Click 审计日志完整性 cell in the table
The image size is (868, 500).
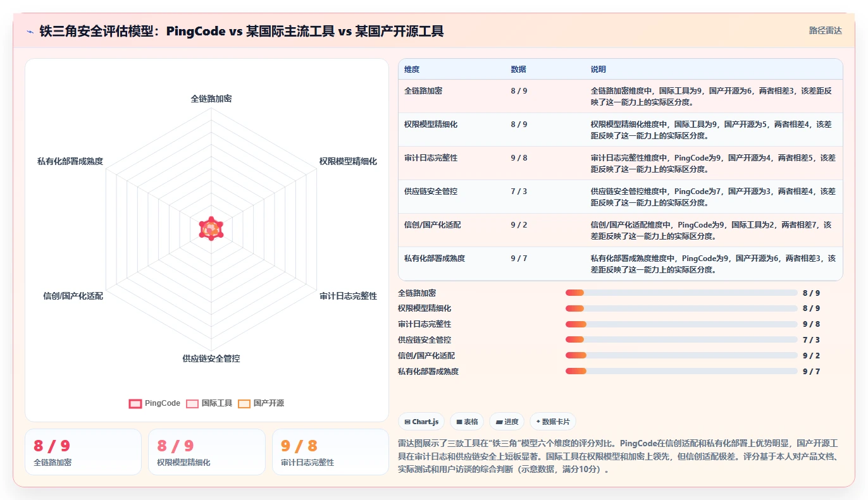click(x=431, y=158)
